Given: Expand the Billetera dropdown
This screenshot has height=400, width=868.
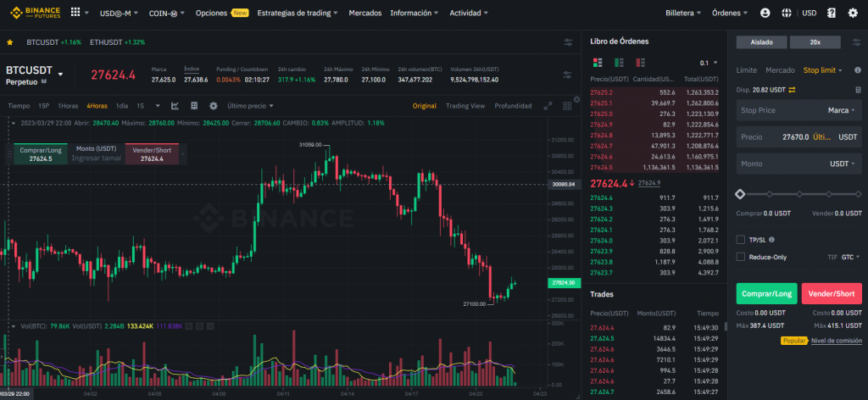Looking at the screenshot, I should (x=683, y=13).
